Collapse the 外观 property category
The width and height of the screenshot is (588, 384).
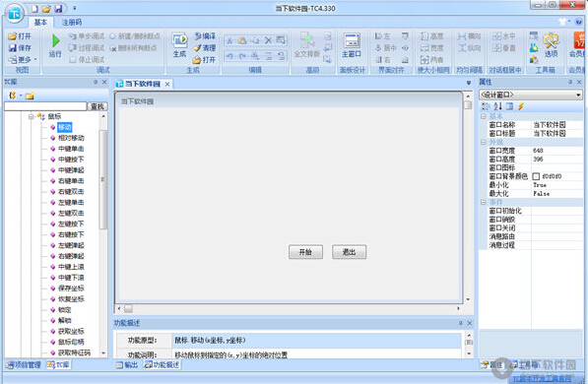(483, 142)
